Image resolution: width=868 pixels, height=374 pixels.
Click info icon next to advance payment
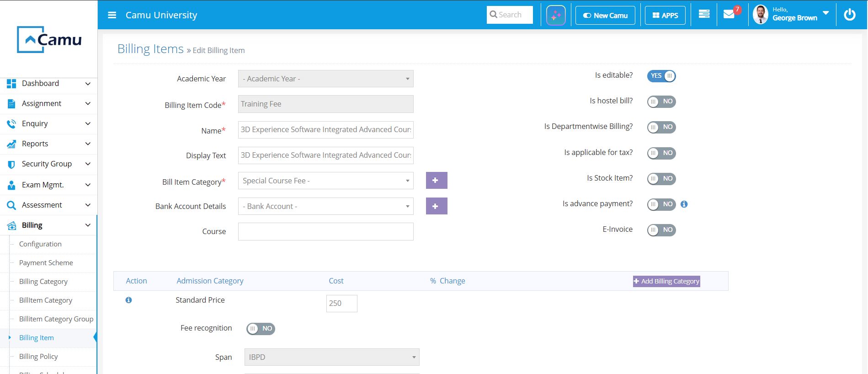(684, 204)
